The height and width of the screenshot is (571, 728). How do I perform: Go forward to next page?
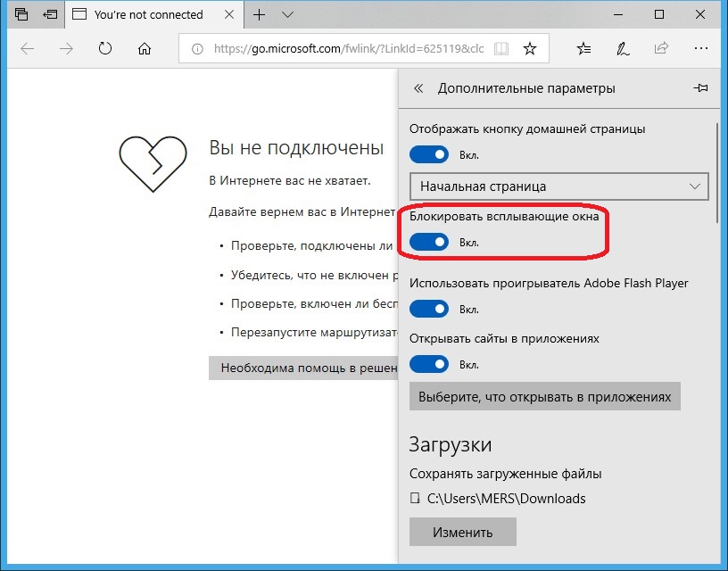66,48
